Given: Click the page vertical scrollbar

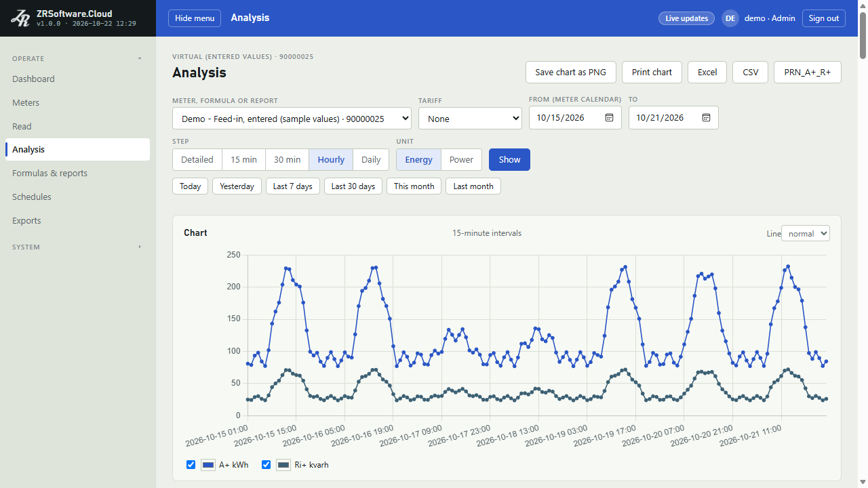Looking at the screenshot, I should click(x=863, y=244).
